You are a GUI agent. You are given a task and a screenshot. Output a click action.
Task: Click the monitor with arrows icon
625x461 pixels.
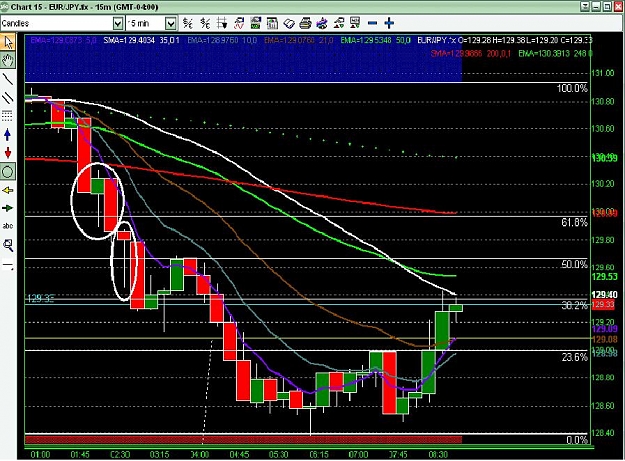point(355,24)
